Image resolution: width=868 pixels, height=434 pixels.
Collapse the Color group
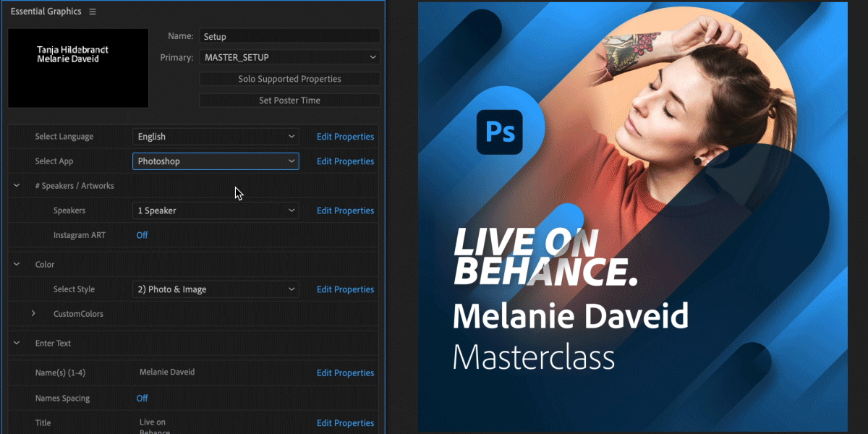tap(16, 265)
